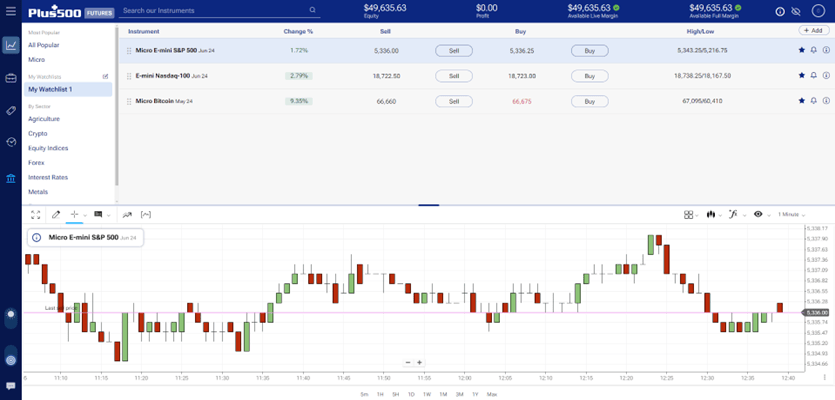Click the fullscreen chart icon
Image resolution: width=835 pixels, height=400 pixels.
tap(36, 214)
